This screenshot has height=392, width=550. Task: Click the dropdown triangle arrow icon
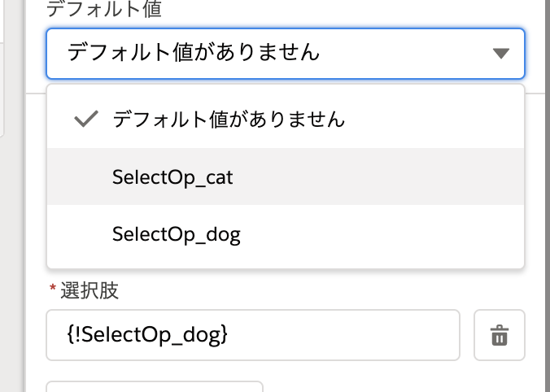pos(500,54)
